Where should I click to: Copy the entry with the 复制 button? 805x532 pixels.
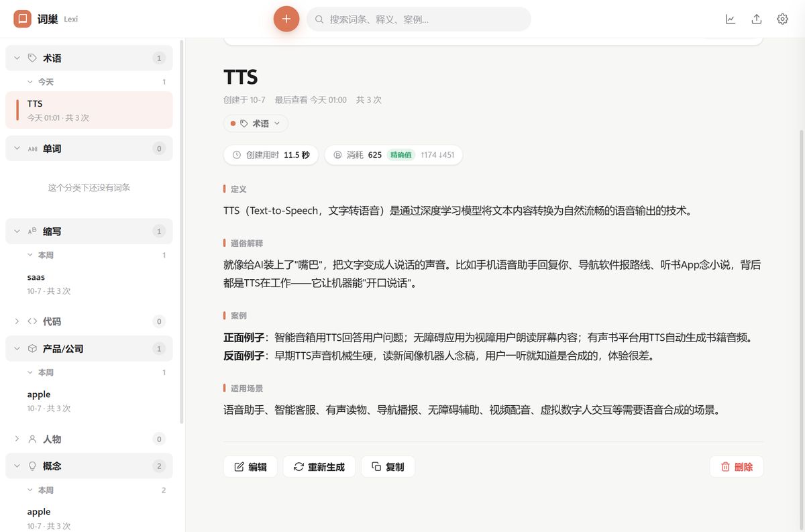tap(388, 467)
